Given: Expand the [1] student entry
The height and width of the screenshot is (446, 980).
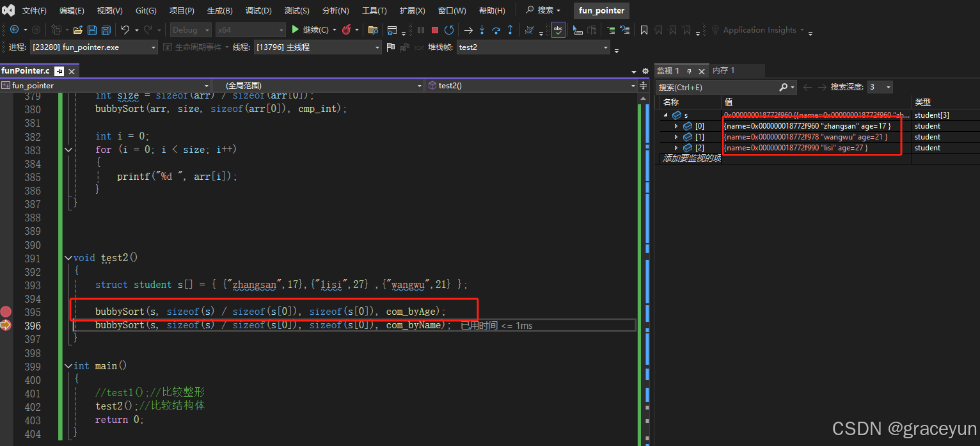Looking at the screenshot, I should pos(676,137).
